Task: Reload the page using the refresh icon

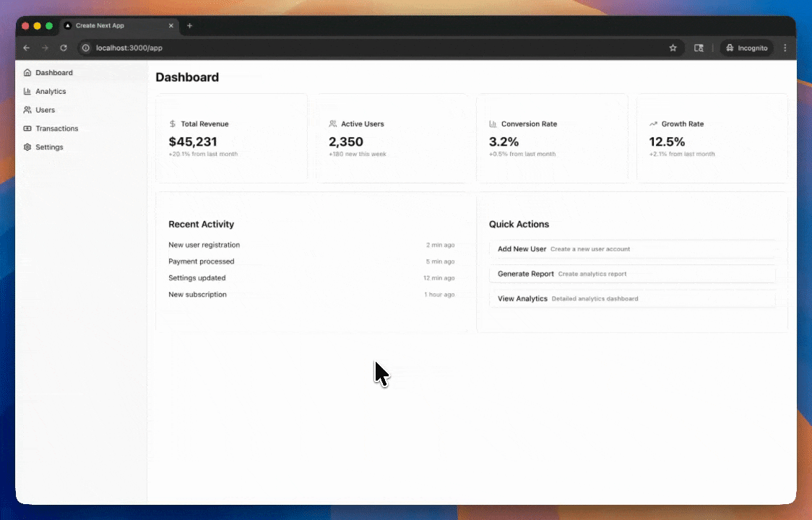Action: (64, 48)
